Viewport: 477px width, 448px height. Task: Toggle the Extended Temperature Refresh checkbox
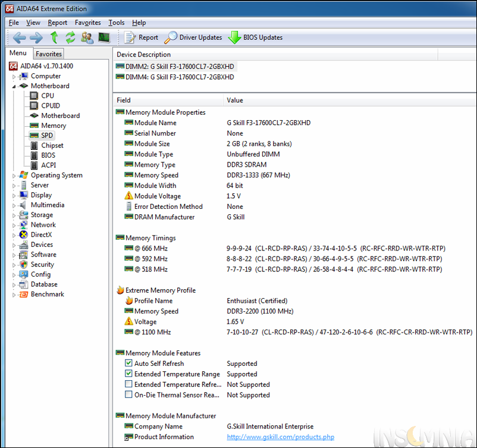[128, 384]
